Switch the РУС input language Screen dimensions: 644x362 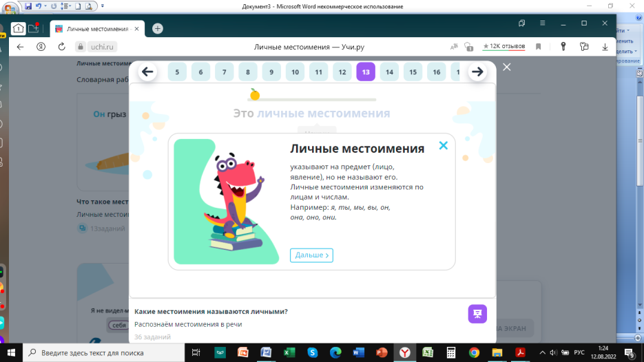[x=579, y=352]
